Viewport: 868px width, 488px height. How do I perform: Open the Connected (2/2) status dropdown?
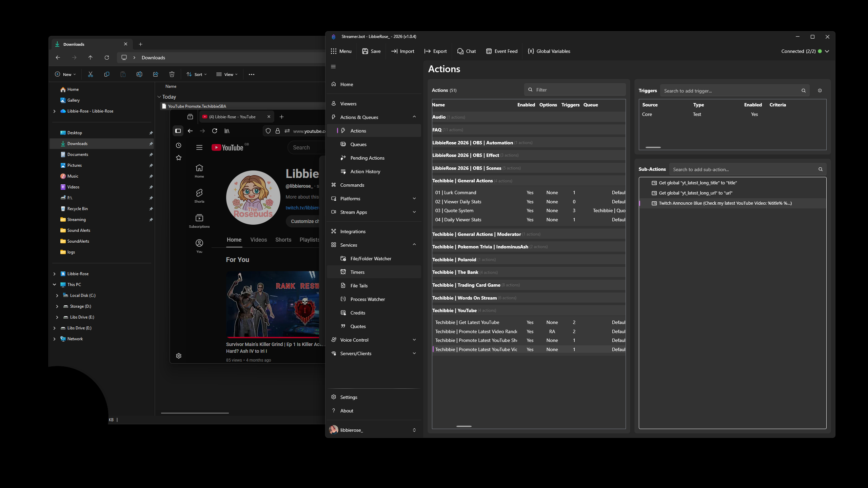tap(805, 51)
